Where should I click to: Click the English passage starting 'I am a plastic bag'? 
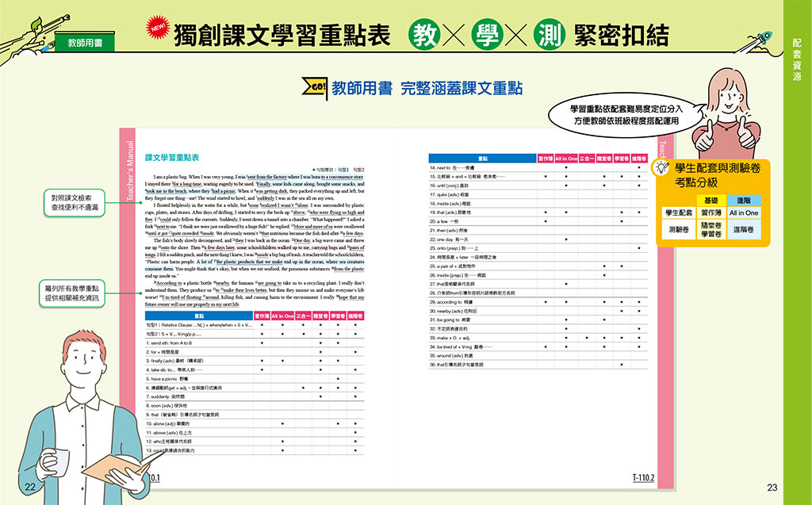pos(255,240)
